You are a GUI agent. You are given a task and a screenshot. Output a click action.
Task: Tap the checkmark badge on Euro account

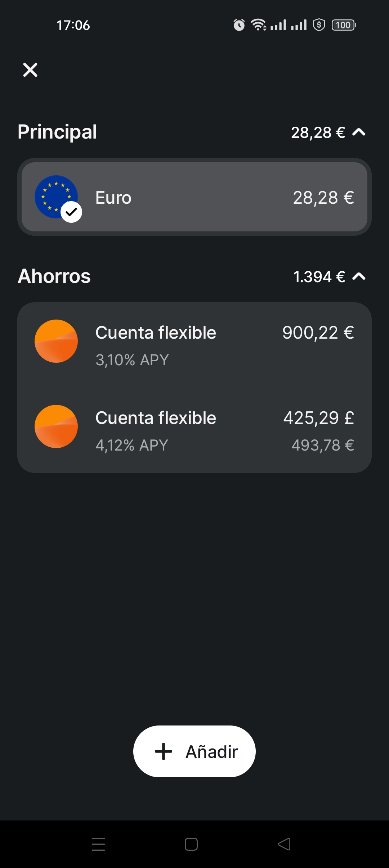coord(71,212)
